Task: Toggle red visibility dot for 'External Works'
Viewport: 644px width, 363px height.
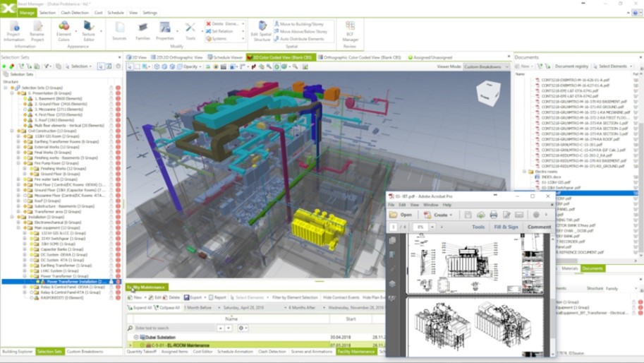Action: tap(119, 147)
